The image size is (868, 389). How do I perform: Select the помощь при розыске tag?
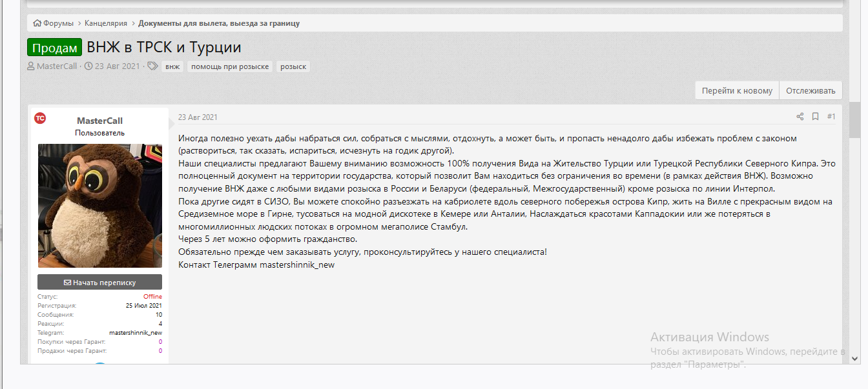[230, 66]
